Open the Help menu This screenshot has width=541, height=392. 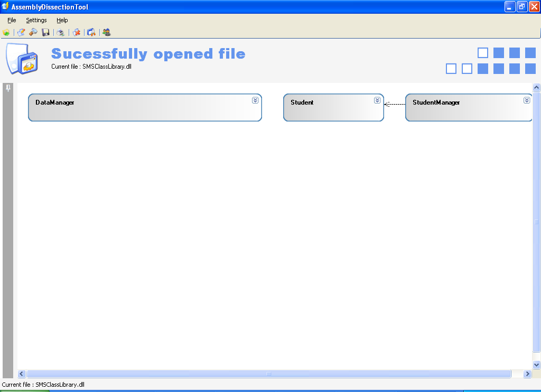[x=62, y=20]
